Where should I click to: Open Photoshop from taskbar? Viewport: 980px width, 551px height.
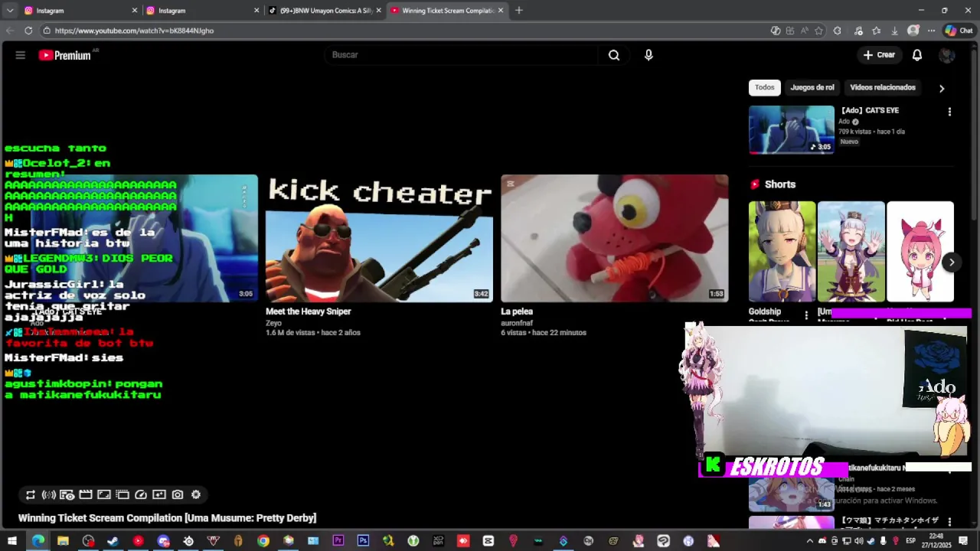tap(363, 541)
